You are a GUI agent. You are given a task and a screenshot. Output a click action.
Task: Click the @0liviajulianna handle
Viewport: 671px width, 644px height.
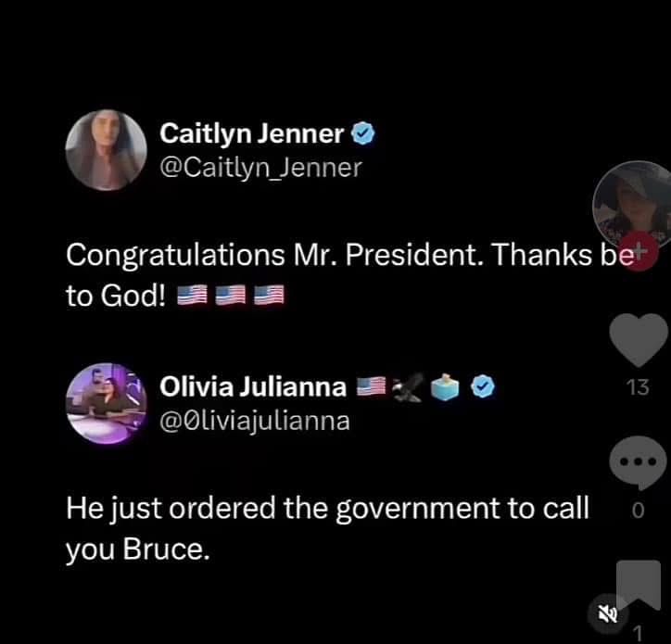(x=255, y=422)
